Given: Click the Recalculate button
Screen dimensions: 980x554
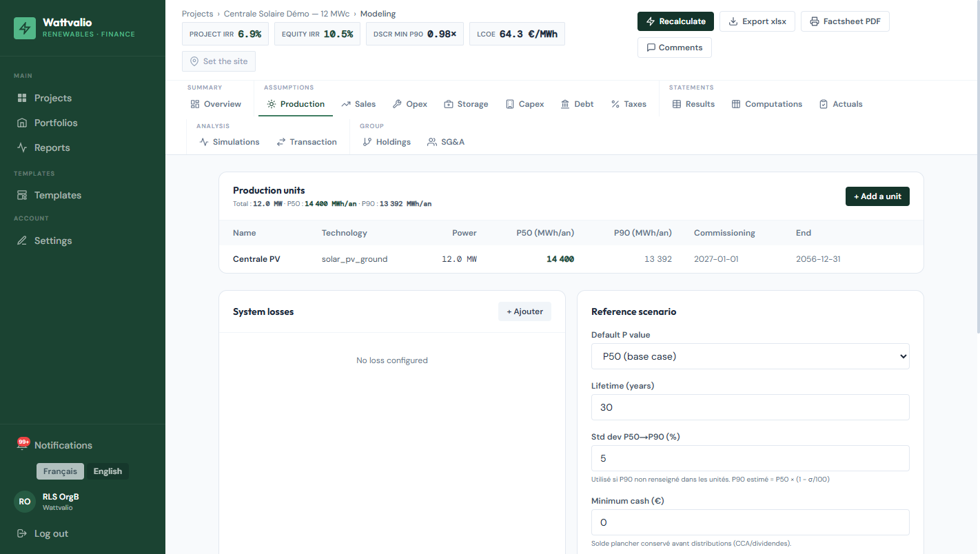Looking at the screenshot, I should point(675,21).
